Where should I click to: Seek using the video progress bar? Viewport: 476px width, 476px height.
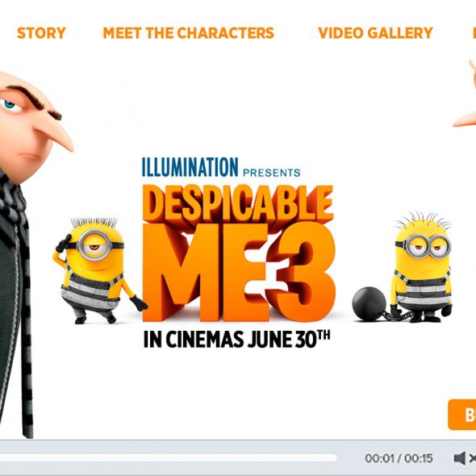point(169,457)
